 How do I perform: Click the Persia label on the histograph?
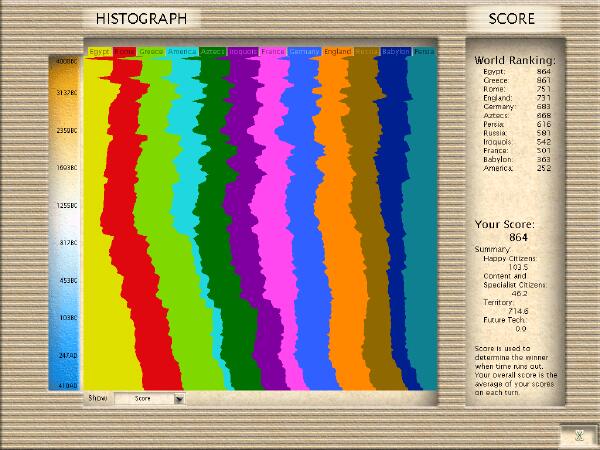(424, 51)
